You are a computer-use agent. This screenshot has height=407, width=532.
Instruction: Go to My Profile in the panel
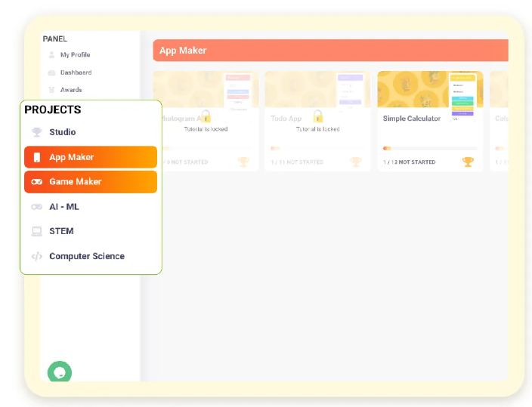point(74,55)
